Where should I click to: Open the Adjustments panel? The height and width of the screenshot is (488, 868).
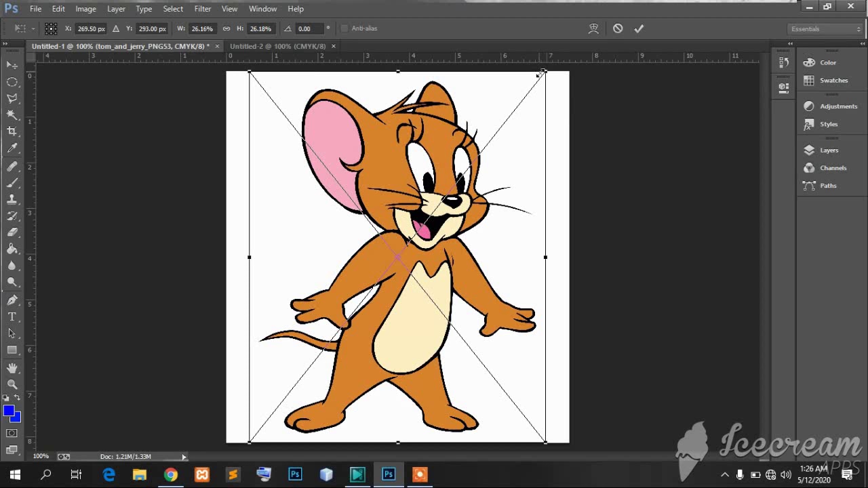pos(838,106)
